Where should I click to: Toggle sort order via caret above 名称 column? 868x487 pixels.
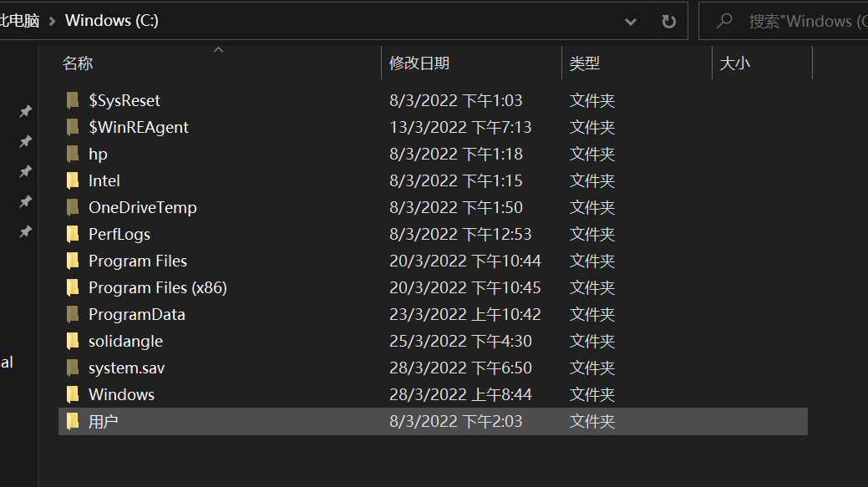218,48
